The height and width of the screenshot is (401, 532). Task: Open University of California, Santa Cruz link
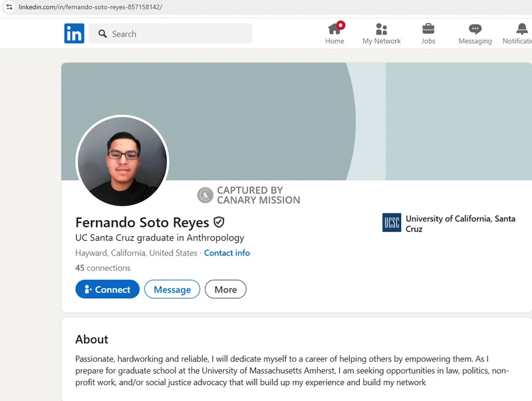(x=460, y=223)
